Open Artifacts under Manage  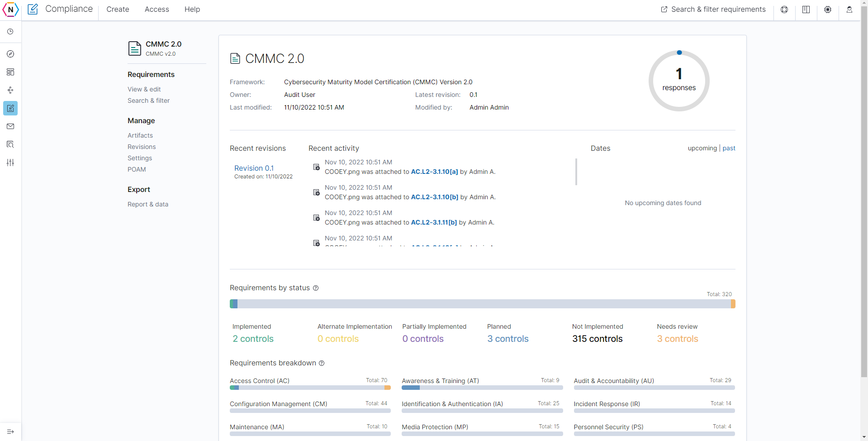tap(140, 135)
